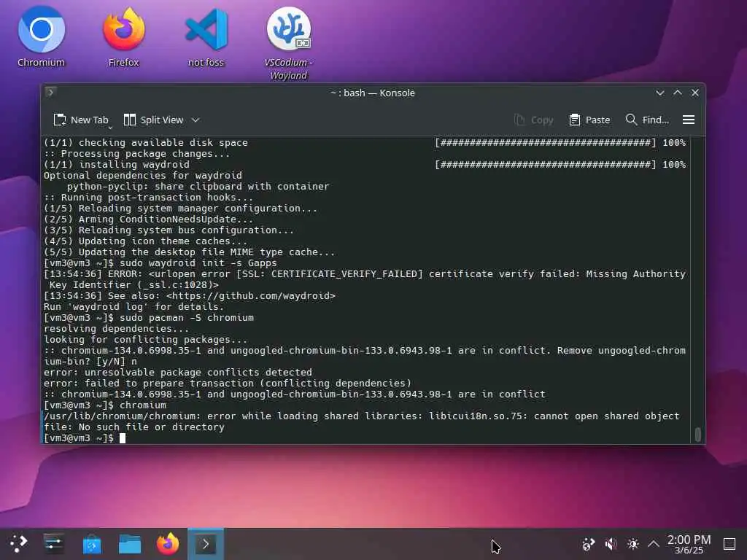Click the Konsole scrollbar handle
Image resolution: width=747 pixels, height=560 pixels.
[697, 435]
